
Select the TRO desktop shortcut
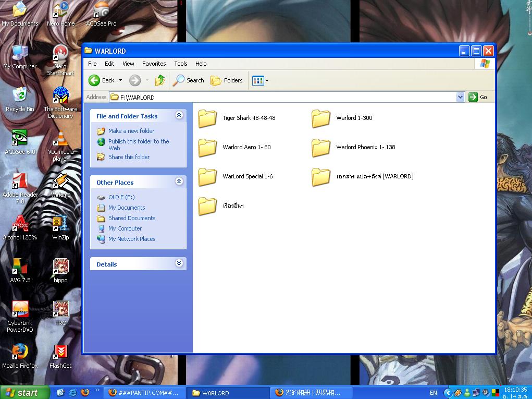coord(60,314)
